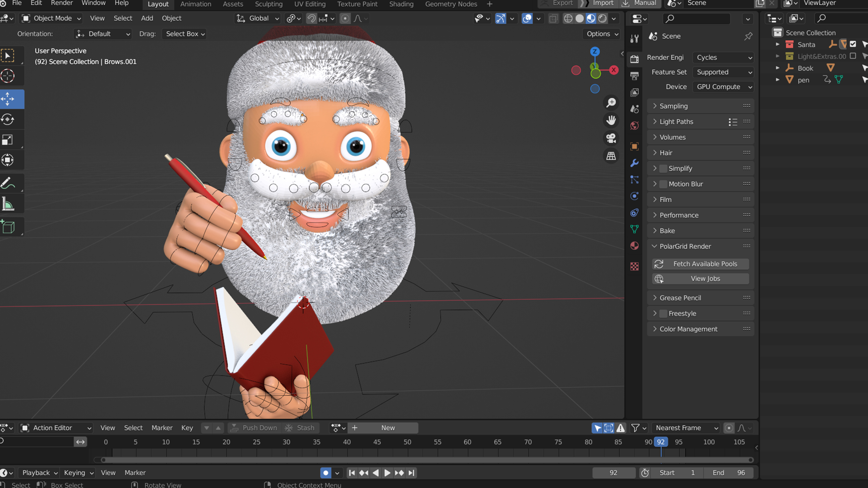Open the Object properties tab

click(634, 147)
